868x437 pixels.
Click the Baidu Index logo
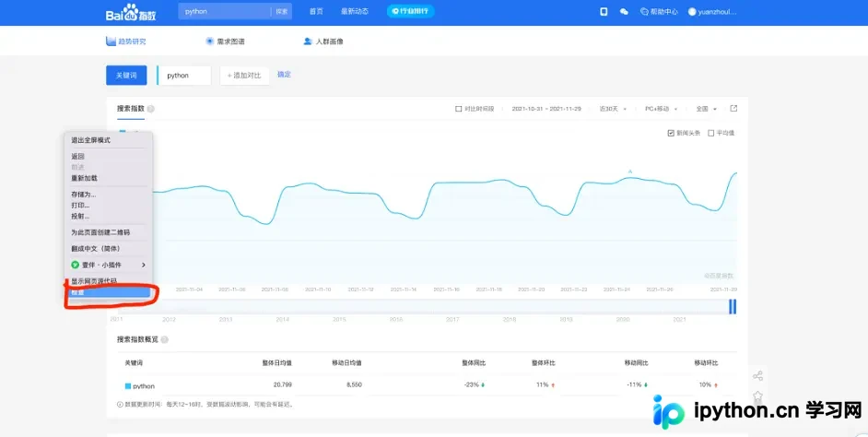point(131,12)
